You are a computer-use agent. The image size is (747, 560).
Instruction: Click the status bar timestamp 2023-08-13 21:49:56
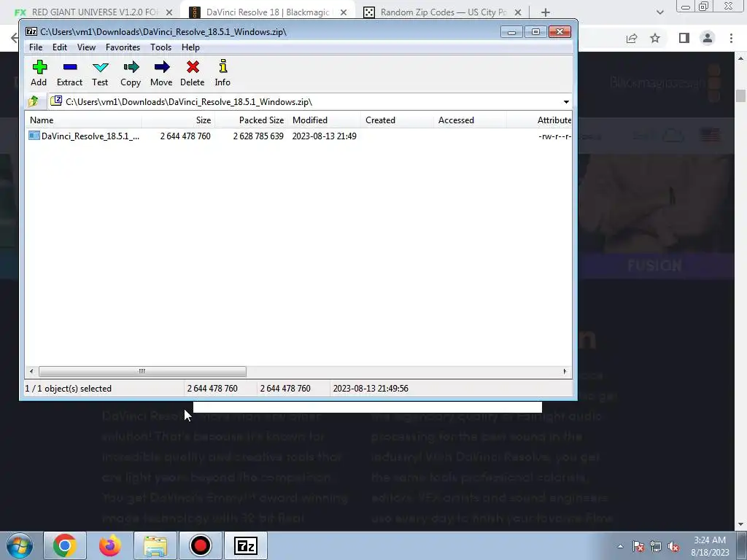[x=371, y=389]
